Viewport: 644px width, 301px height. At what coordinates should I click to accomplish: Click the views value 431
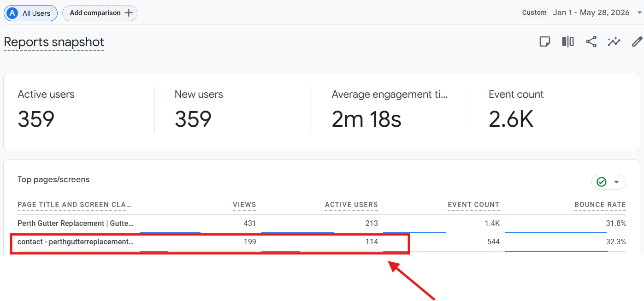249,224
